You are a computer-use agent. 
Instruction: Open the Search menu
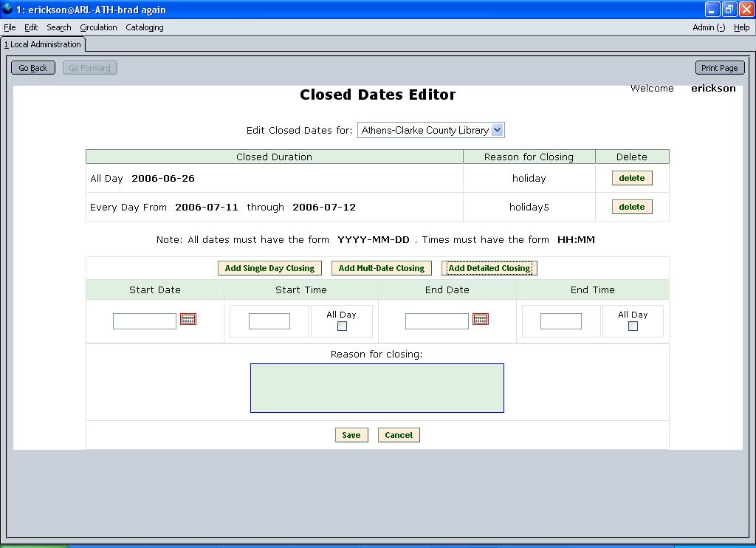[59, 27]
